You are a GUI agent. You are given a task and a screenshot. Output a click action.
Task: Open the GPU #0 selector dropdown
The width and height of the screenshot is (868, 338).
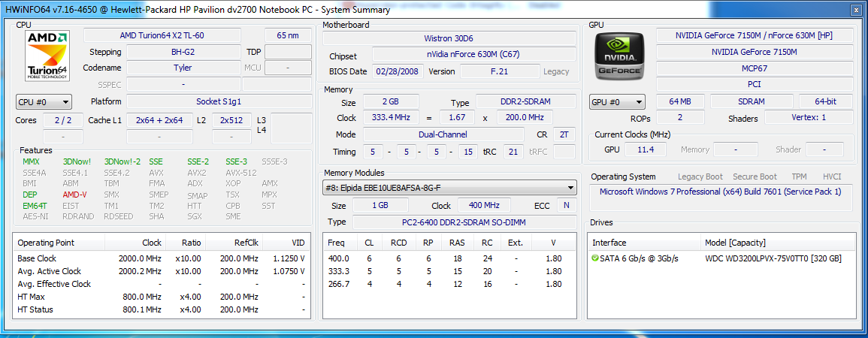[617, 102]
